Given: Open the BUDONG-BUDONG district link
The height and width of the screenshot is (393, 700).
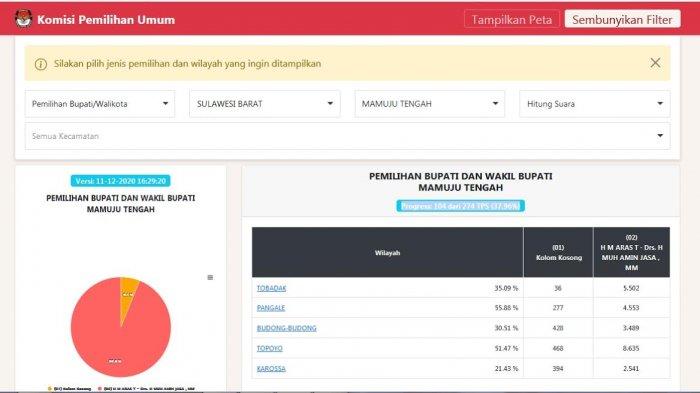Looking at the screenshot, I should pos(287,328).
